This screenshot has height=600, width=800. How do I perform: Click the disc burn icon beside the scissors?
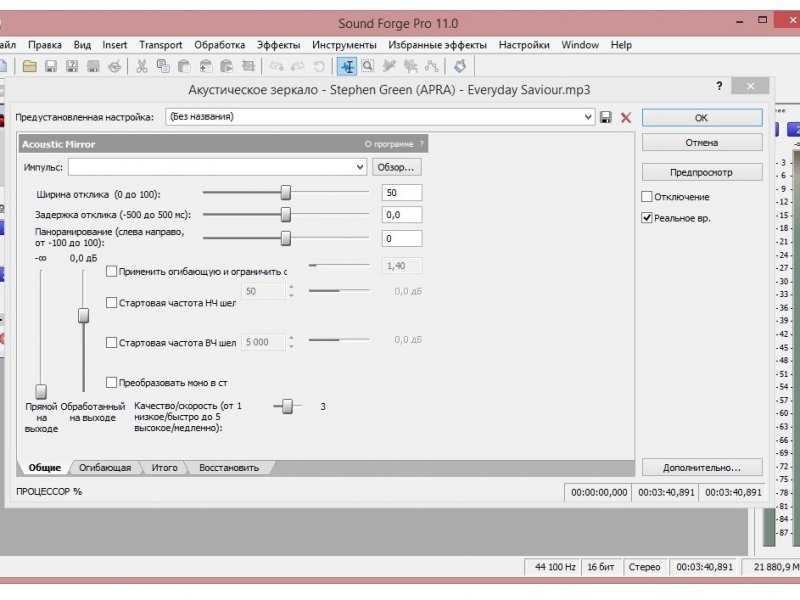[115, 66]
